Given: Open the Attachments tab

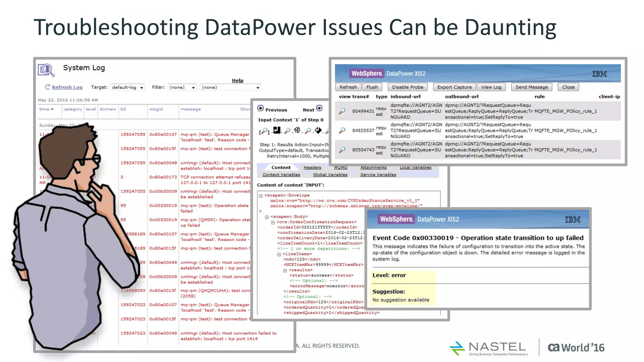Looking at the screenshot, I should pyautogui.click(x=373, y=167).
